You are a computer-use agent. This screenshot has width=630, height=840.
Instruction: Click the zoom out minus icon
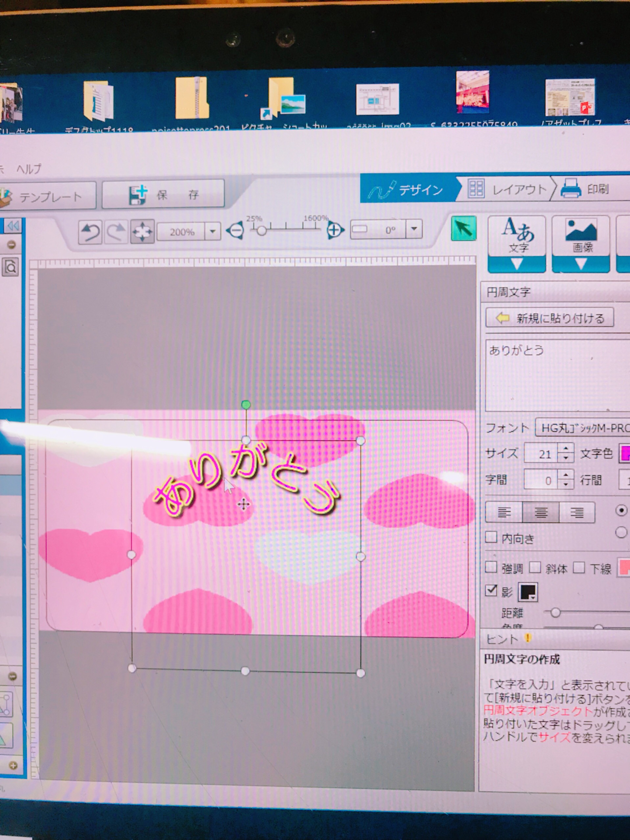pos(235,230)
